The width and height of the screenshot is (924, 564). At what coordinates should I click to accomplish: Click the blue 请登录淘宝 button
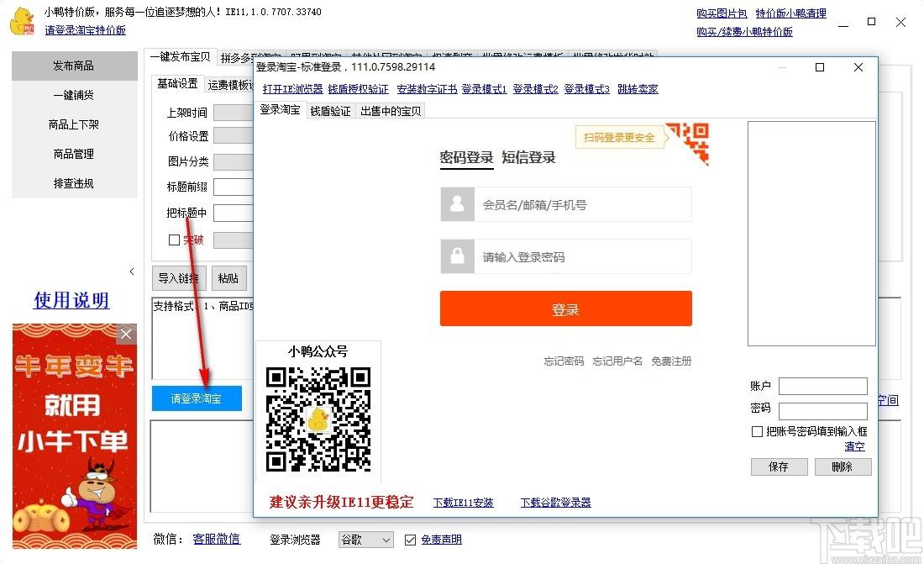click(x=197, y=398)
